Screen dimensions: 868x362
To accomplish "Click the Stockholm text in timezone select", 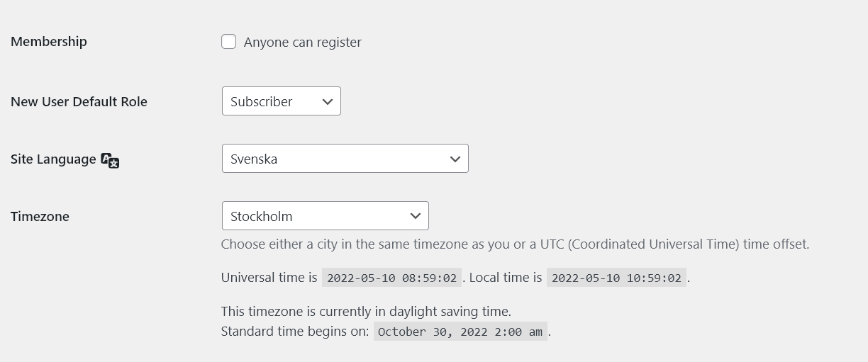I will pyautogui.click(x=262, y=216).
